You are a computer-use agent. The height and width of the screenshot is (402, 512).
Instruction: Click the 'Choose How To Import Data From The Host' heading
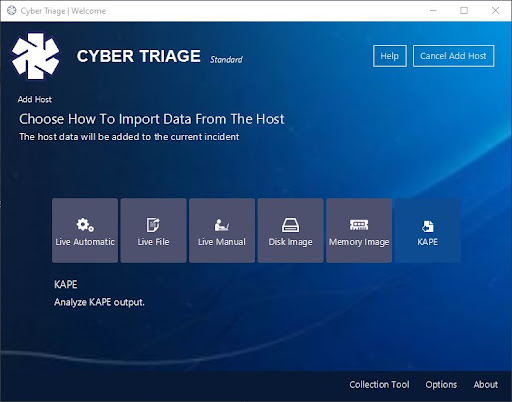[x=152, y=119]
